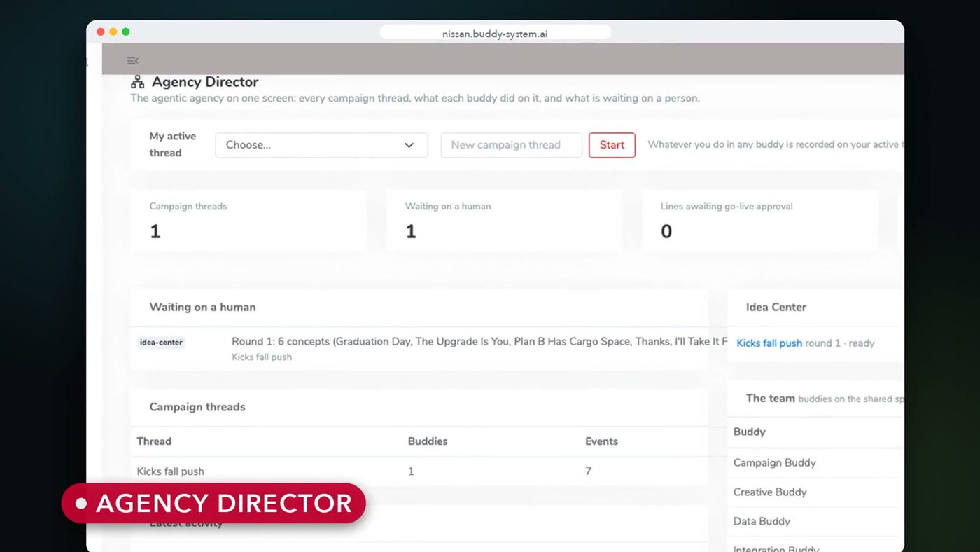The image size is (980, 552).
Task: Focus the "New campaign thread" input field
Action: click(x=511, y=145)
